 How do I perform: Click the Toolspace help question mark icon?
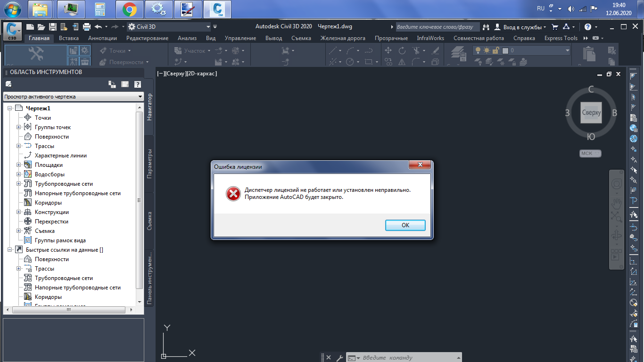tap(137, 84)
